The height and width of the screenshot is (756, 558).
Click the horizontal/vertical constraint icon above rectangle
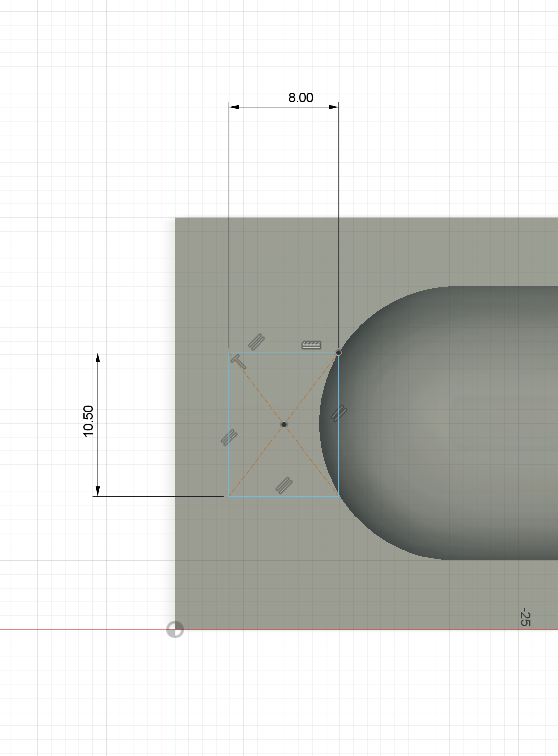point(311,345)
